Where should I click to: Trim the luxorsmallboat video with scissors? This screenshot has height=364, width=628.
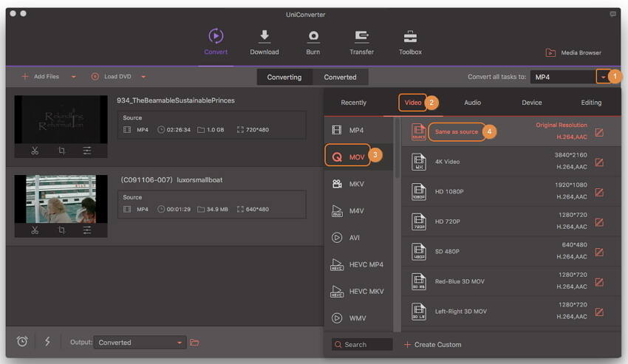35,230
